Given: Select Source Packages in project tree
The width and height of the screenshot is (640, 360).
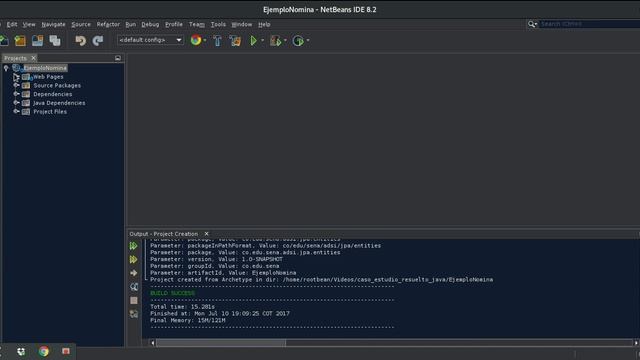Looking at the screenshot, I should pyautogui.click(x=57, y=85).
